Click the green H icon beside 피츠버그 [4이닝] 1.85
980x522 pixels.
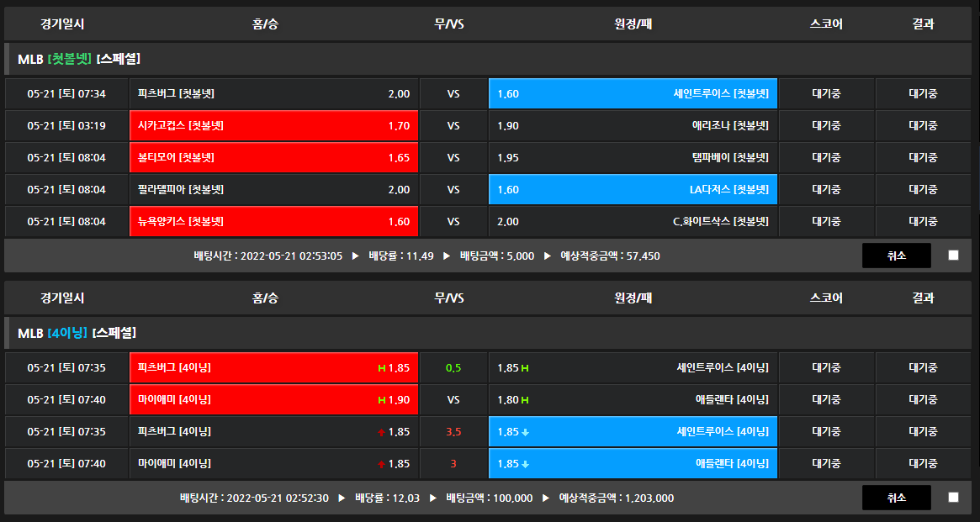(x=381, y=368)
